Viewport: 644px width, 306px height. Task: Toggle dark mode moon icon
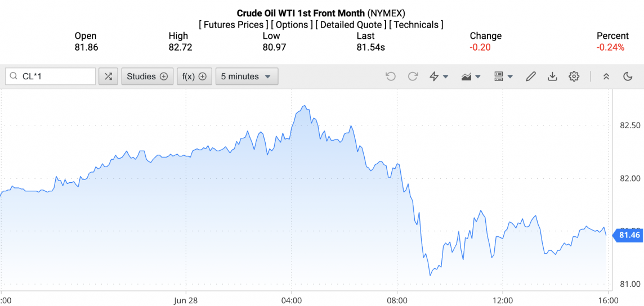tap(628, 76)
